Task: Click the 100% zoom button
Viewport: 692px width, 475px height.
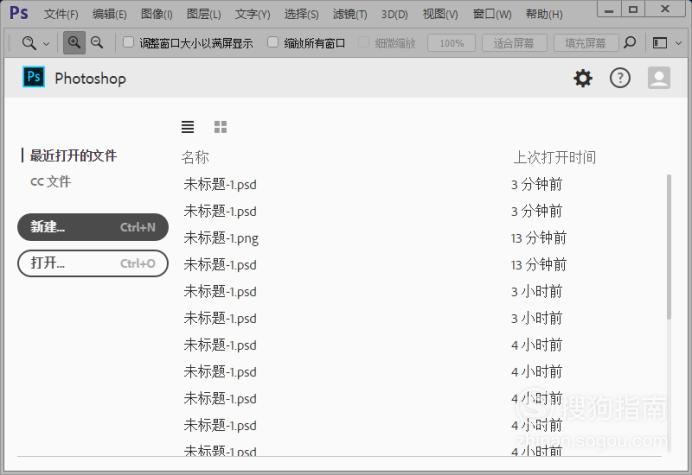Action: pyautogui.click(x=451, y=43)
